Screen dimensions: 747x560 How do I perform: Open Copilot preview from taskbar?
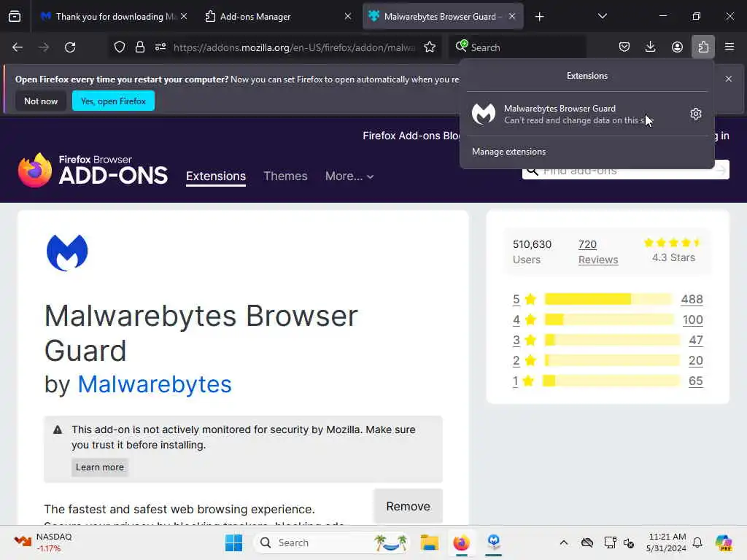point(724,542)
